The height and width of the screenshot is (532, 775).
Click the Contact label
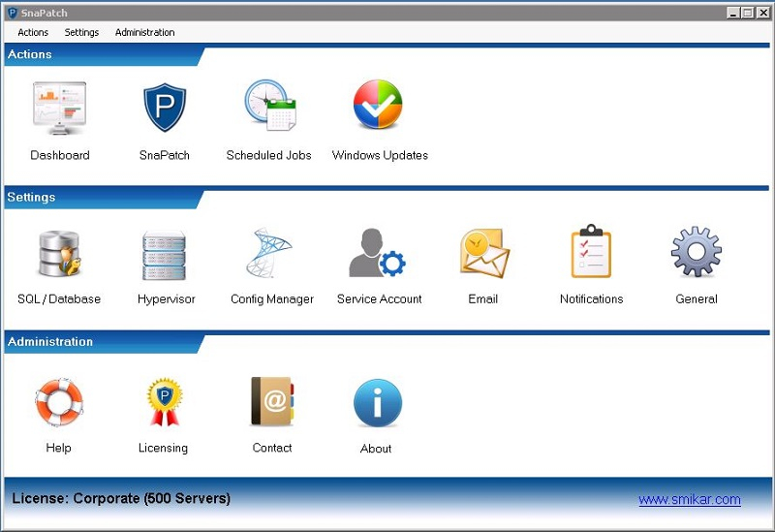(272, 448)
